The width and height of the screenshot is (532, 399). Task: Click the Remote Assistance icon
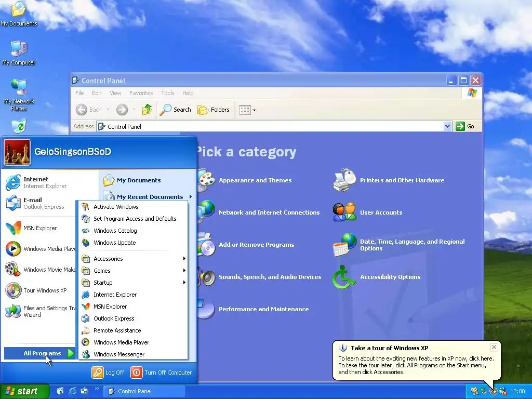point(86,330)
